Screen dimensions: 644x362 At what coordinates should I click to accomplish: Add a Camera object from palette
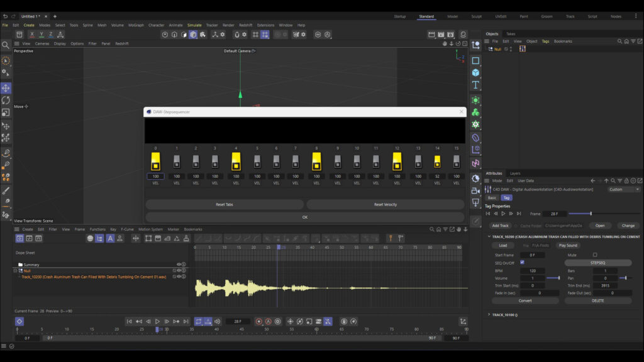(x=475, y=191)
